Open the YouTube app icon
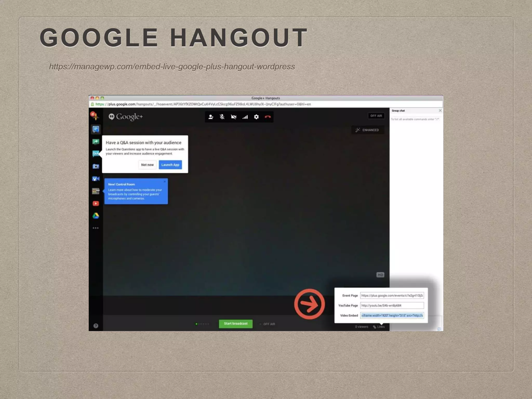This screenshot has width=532, height=399. tap(96, 203)
